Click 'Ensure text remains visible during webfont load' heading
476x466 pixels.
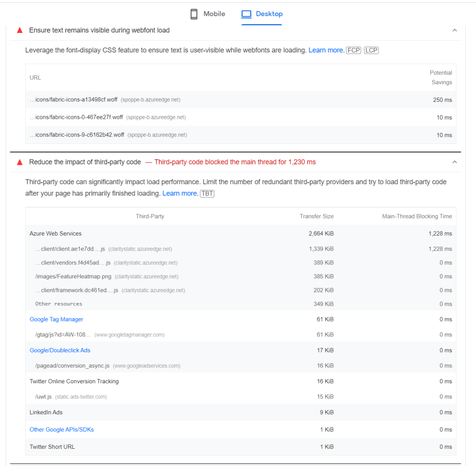coord(99,30)
